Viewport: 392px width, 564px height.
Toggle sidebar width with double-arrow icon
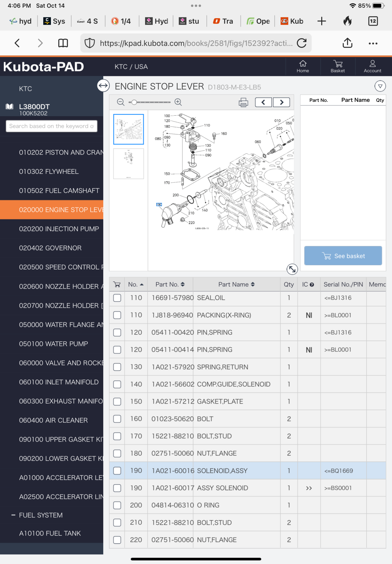point(103,86)
